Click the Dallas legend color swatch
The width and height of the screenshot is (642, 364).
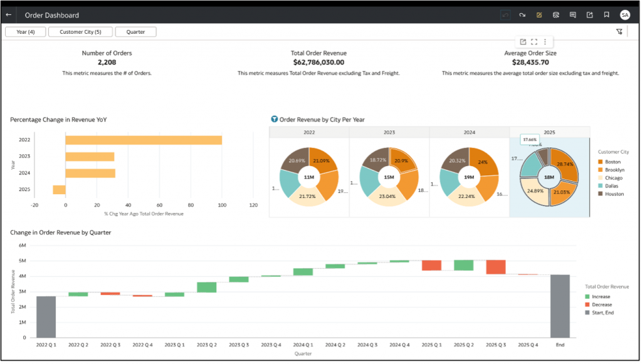[x=600, y=185]
